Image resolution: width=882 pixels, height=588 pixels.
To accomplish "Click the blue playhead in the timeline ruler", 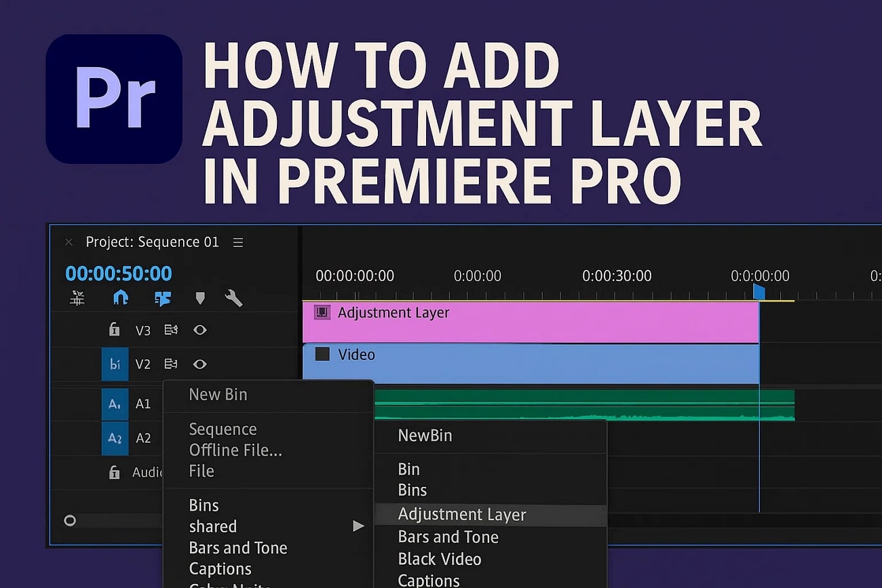I will pos(758,292).
